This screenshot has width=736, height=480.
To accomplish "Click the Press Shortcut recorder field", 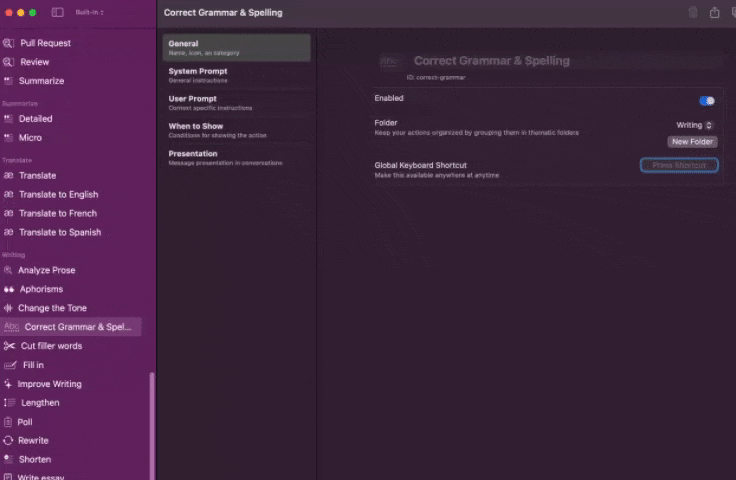I will pyautogui.click(x=679, y=165).
